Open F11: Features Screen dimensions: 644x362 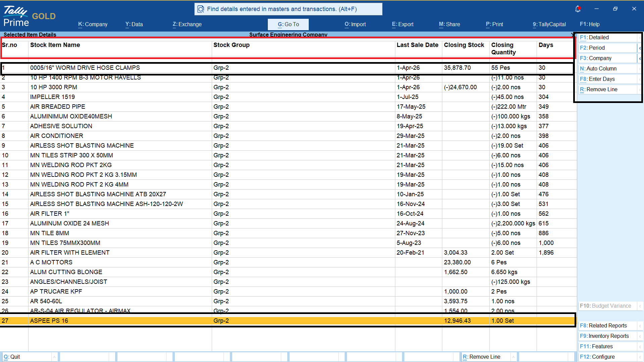607,347
